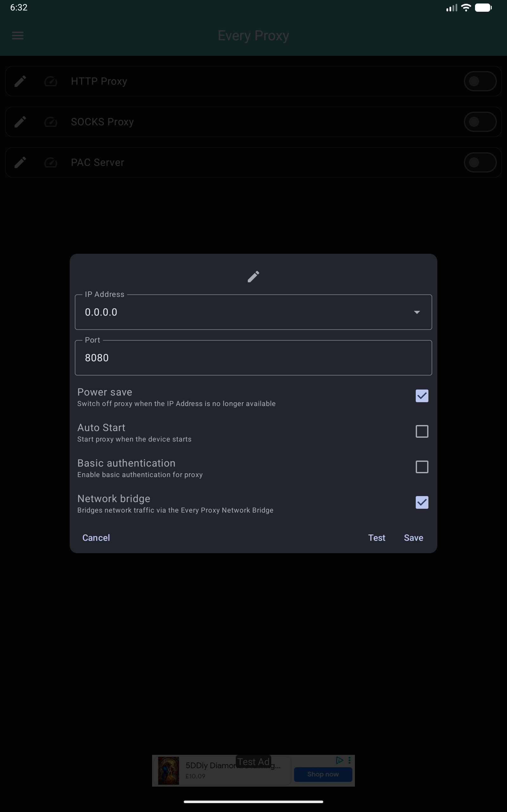Click the Port input field
507x812 pixels.
point(253,358)
